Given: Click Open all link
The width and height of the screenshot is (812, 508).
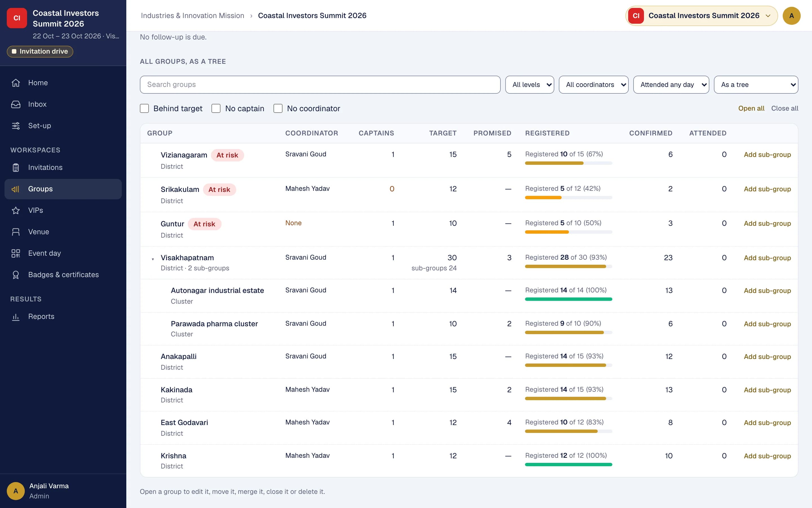Looking at the screenshot, I should coord(751,109).
